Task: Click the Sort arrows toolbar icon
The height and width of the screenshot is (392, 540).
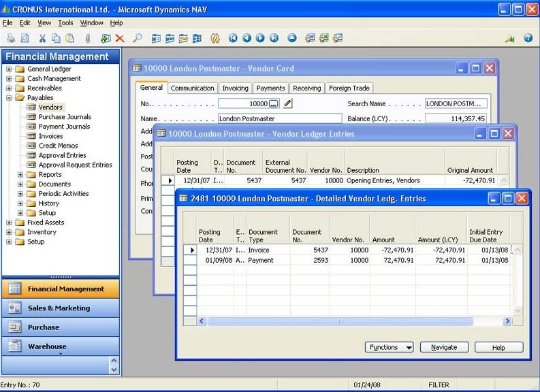Action: tap(215, 38)
